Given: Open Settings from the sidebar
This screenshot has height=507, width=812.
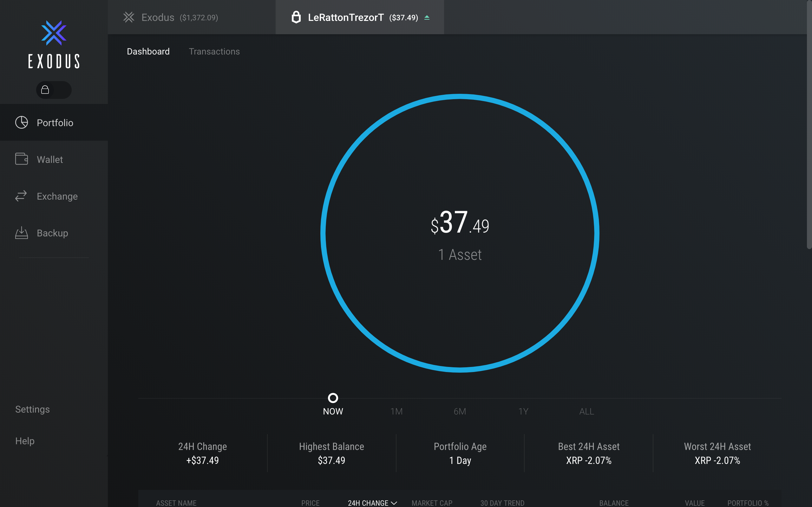Looking at the screenshot, I should tap(33, 409).
